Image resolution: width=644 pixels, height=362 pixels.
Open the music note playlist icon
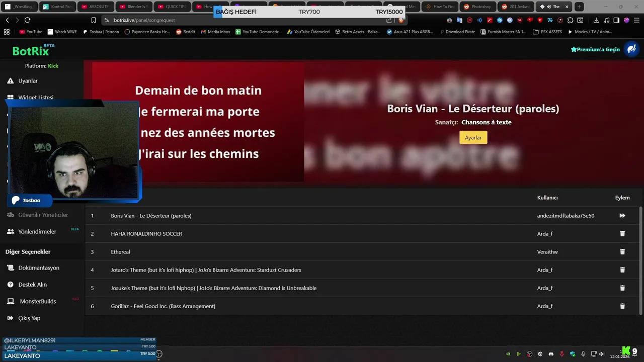pyautogui.click(x=606, y=20)
